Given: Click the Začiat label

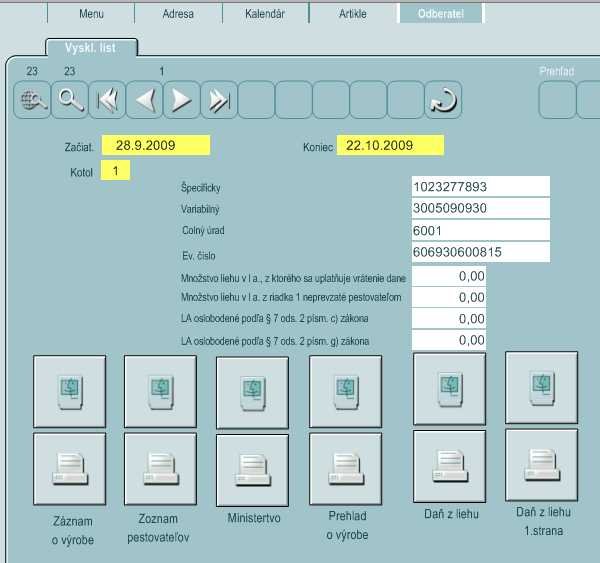Looking at the screenshot, I should (x=79, y=147).
